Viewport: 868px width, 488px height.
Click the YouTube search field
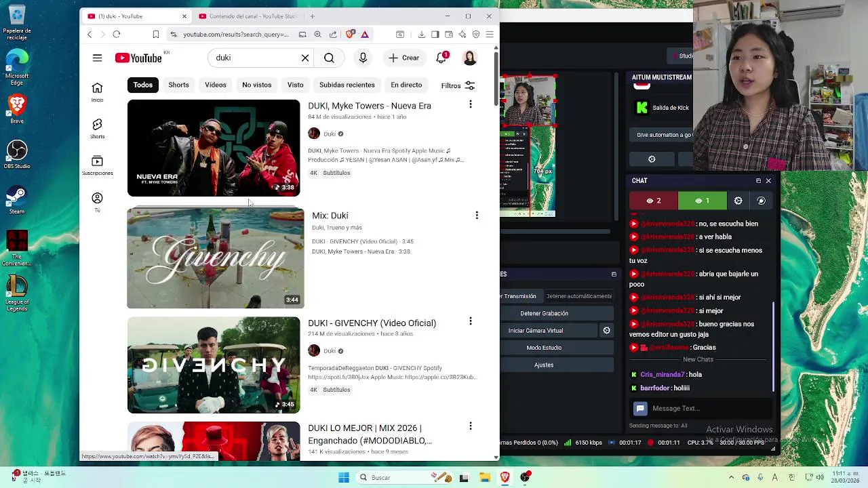point(256,58)
